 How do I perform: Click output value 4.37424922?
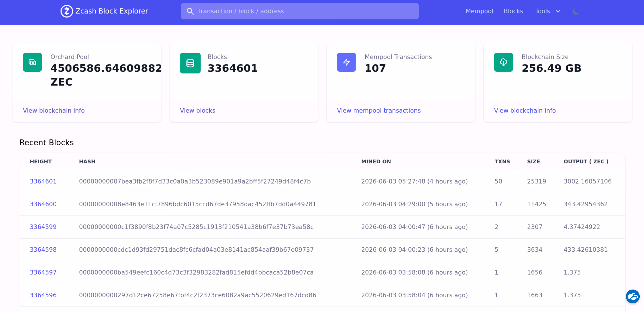pos(581,227)
